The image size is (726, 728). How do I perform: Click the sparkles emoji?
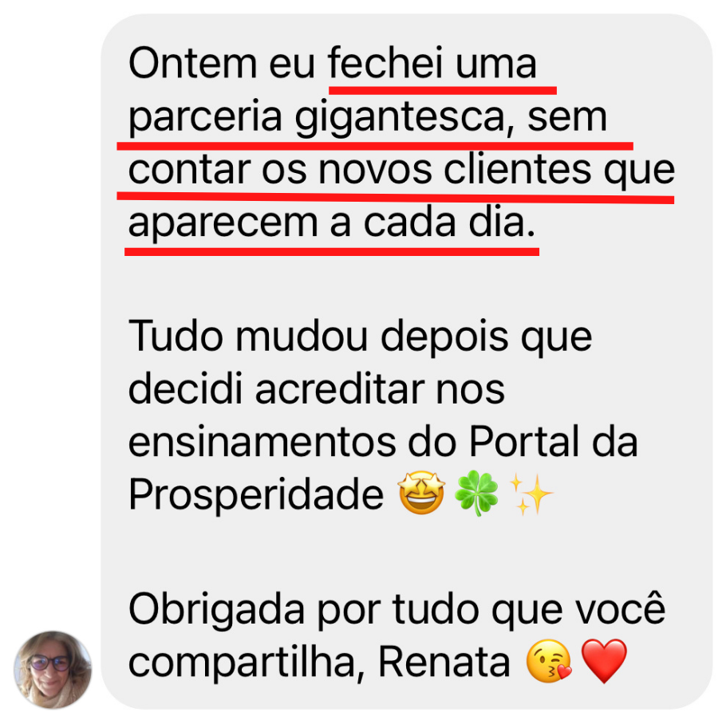point(531,494)
